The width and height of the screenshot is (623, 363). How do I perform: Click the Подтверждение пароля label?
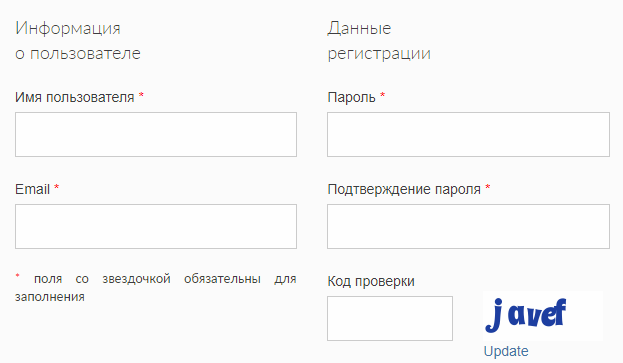(404, 189)
